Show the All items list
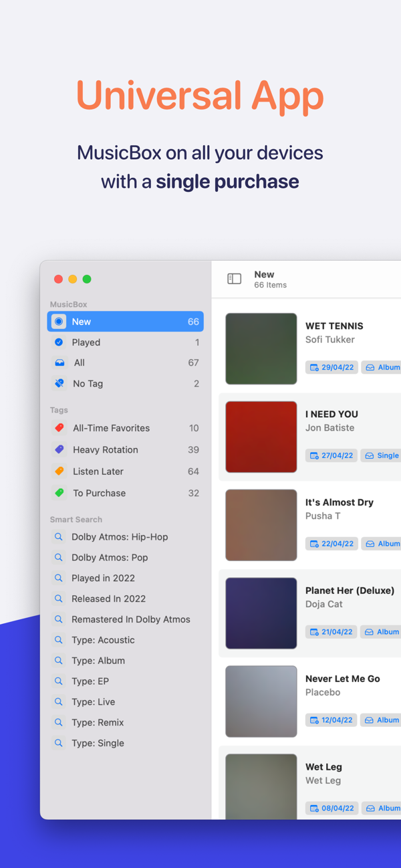 (x=126, y=362)
